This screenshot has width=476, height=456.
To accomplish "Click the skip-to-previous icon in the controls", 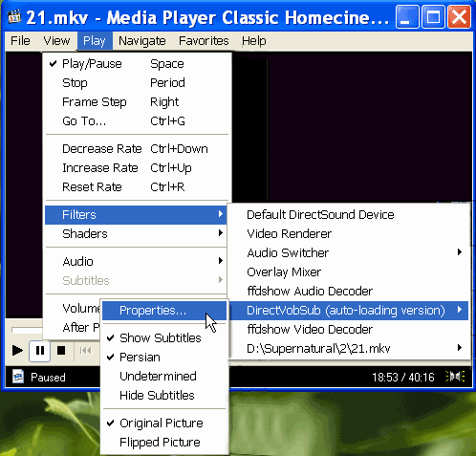I will [85, 351].
